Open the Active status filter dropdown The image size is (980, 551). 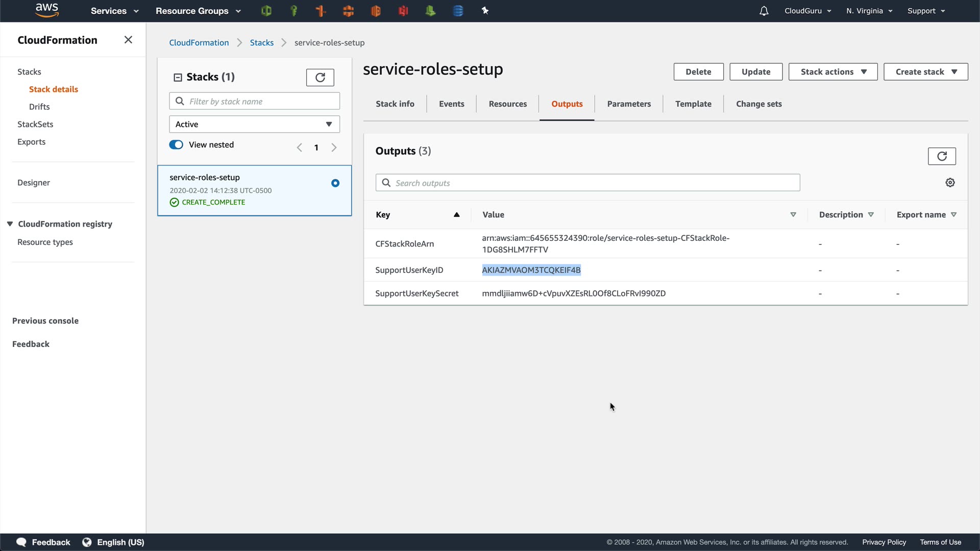click(x=254, y=124)
